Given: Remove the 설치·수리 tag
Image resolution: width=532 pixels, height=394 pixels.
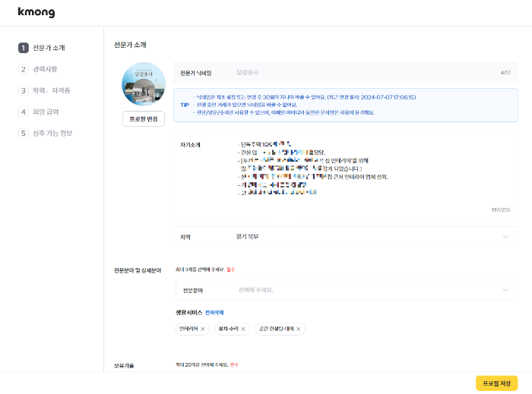Looking at the screenshot, I should point(243,329).
